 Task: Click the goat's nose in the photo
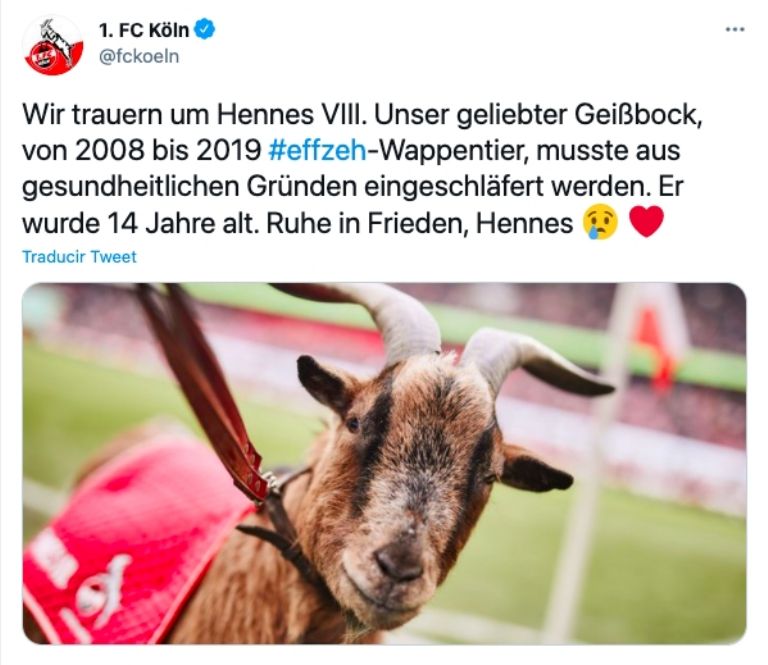tap(398, 562)
